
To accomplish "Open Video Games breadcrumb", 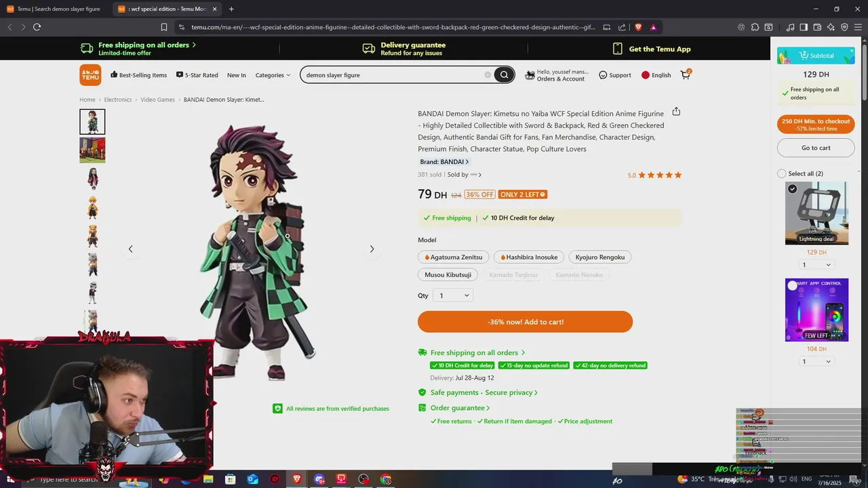I will tap(158, 100).
